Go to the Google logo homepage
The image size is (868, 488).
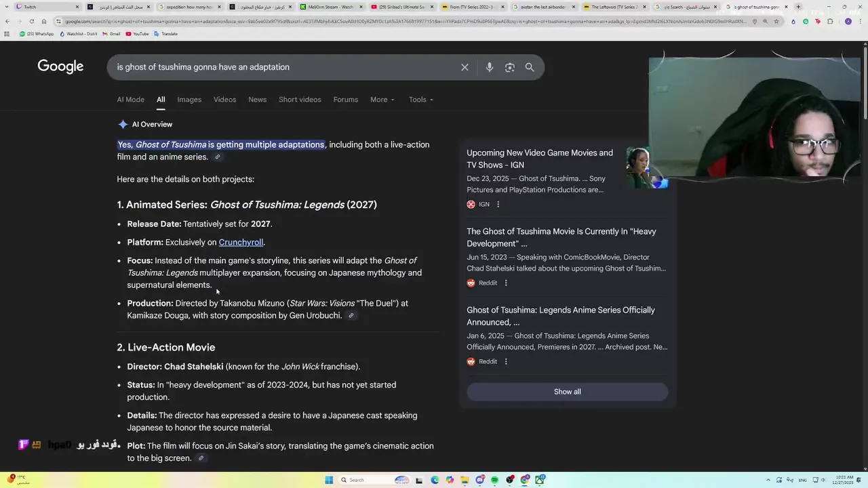60,66
